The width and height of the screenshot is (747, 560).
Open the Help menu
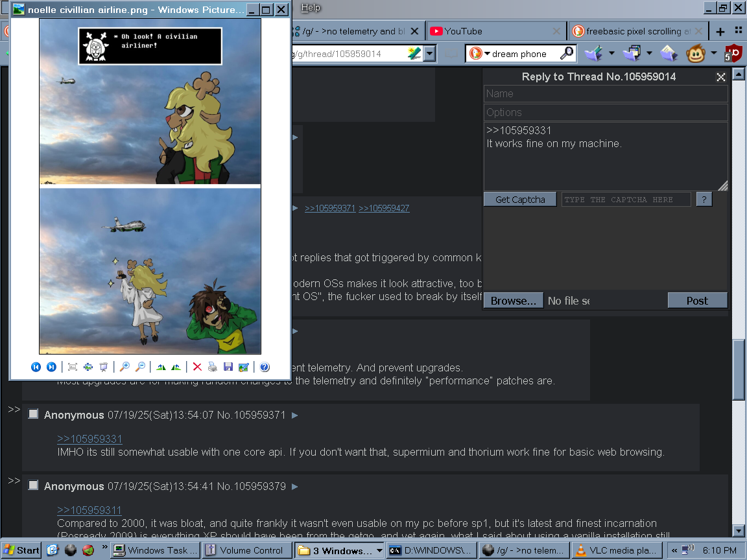point(311,8)
